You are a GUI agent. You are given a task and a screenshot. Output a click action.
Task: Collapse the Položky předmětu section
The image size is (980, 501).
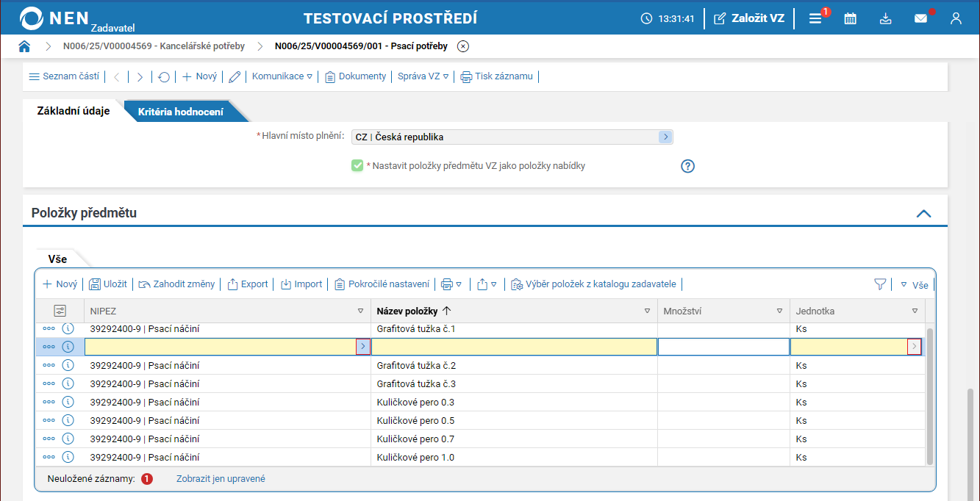click(x=923, y=214)
